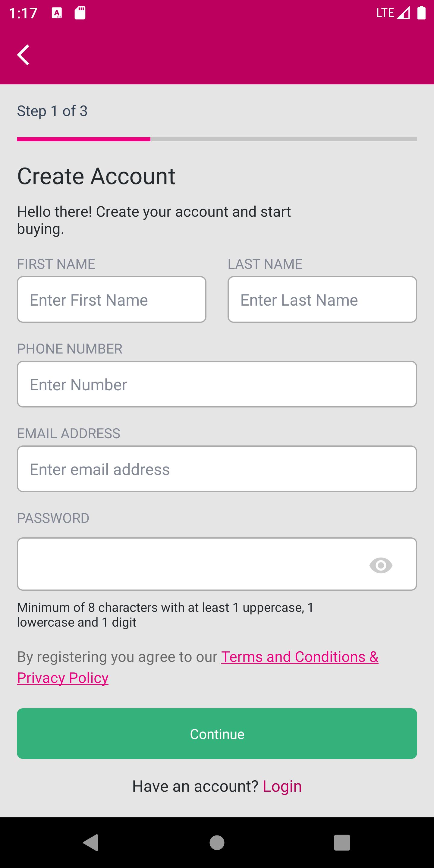This screenshot has width=434, height=868.
Task: Toggle password visibility eye icon
Action: point(381,565)
